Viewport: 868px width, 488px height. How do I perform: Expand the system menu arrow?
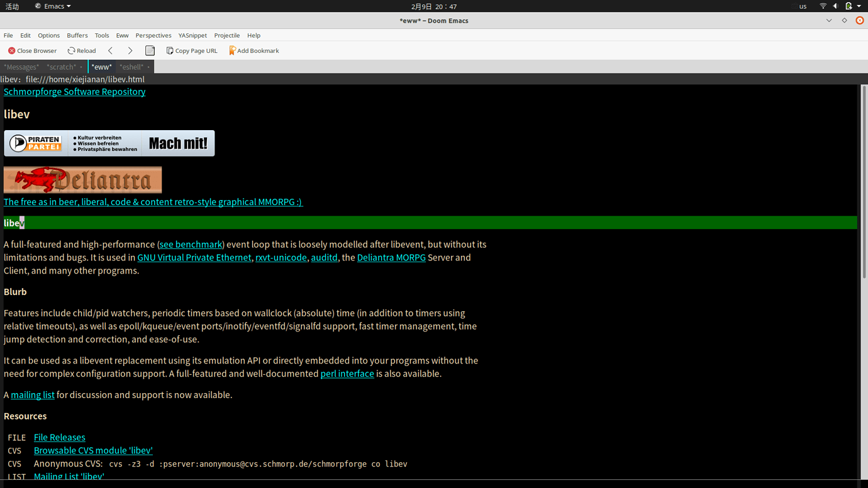[x=859, y=6]
